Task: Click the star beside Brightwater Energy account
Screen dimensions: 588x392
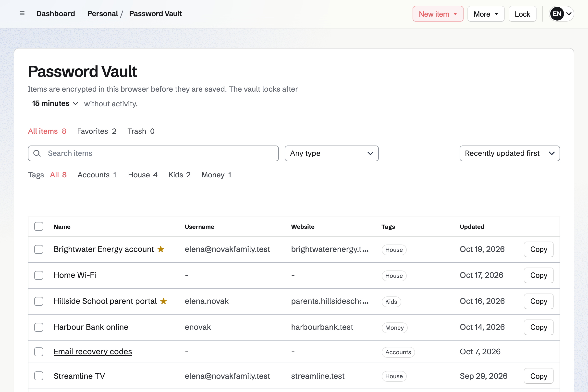Action: coord(161,249)
